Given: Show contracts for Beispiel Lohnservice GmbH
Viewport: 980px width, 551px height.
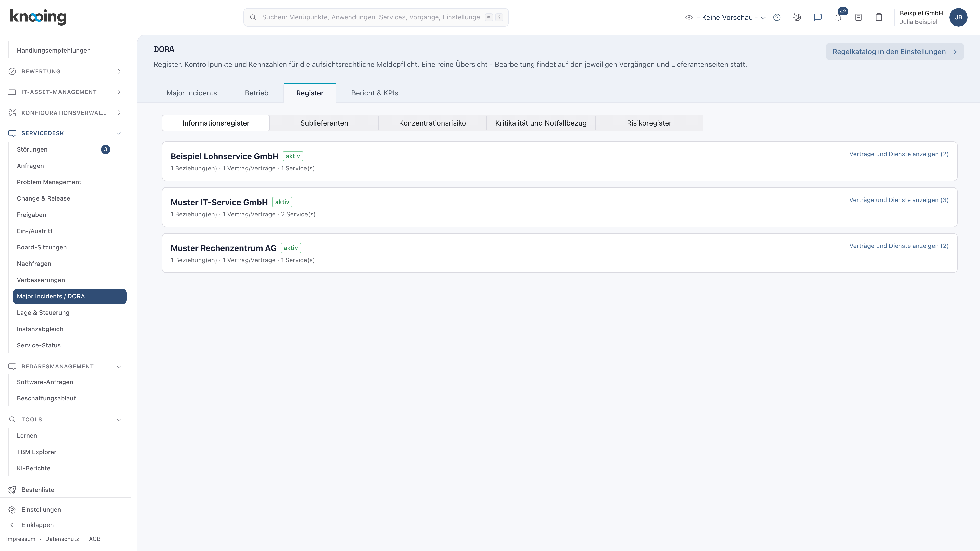Looking at the screenshot, I should (899, 154).
